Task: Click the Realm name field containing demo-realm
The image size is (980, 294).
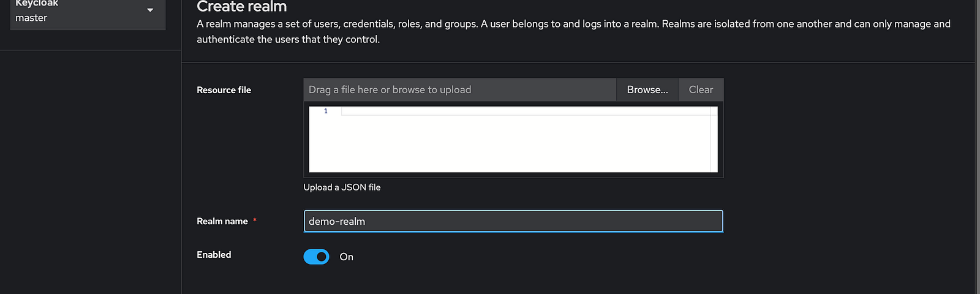Action: [x=513, y=221]
